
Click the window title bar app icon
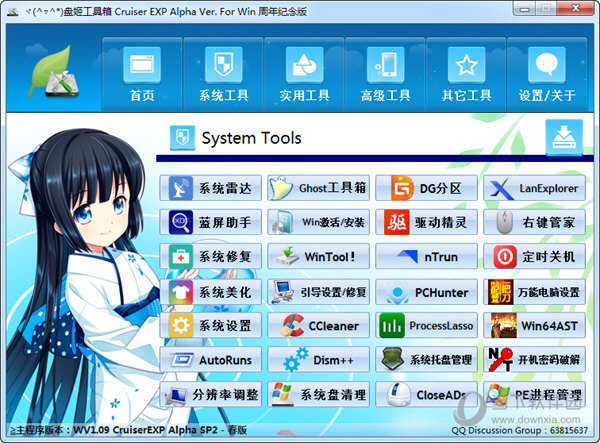13,11
